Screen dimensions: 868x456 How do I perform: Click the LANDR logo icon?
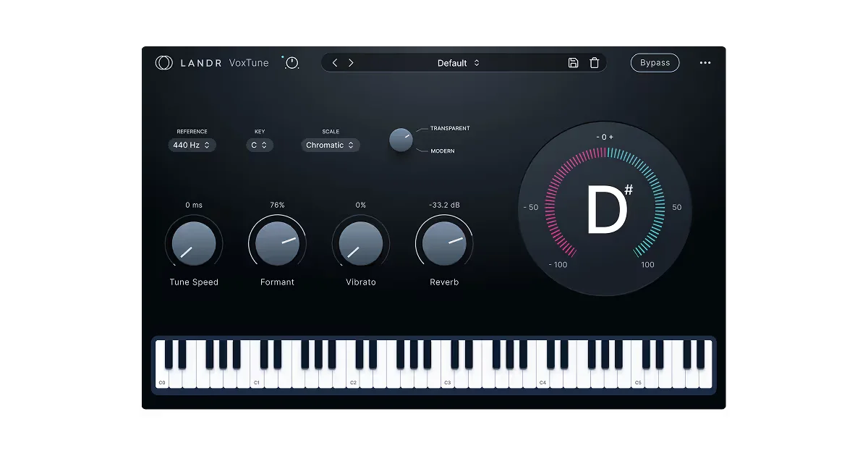[x=164, y=63]
